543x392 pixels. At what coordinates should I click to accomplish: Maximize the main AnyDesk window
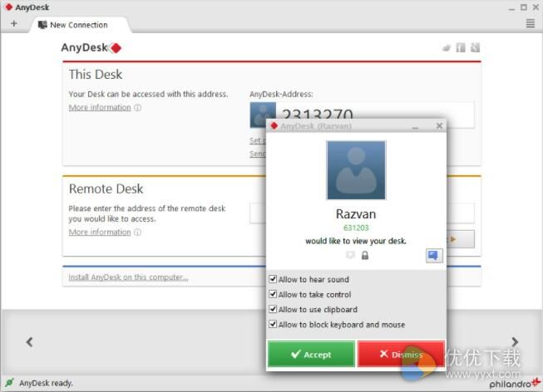524,7
